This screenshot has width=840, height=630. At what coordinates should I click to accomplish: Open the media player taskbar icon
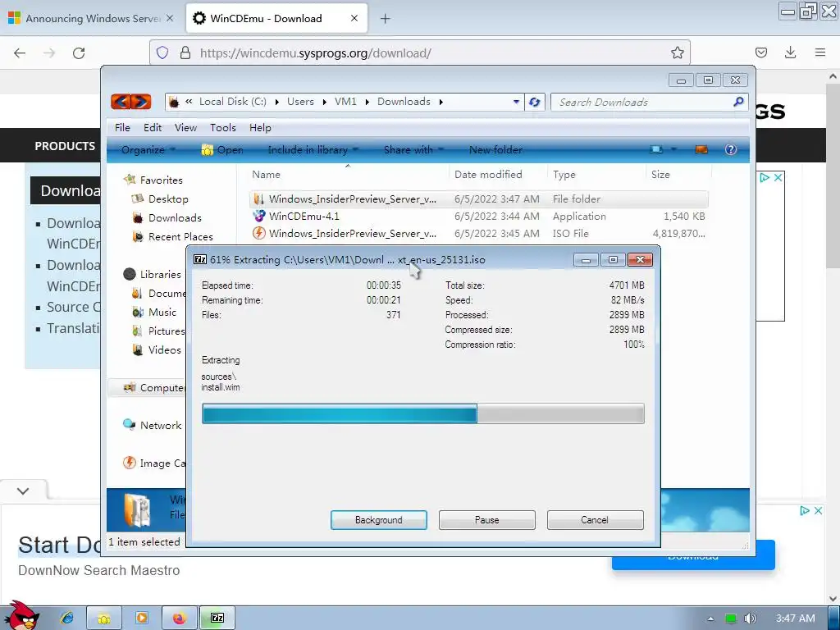141,618
